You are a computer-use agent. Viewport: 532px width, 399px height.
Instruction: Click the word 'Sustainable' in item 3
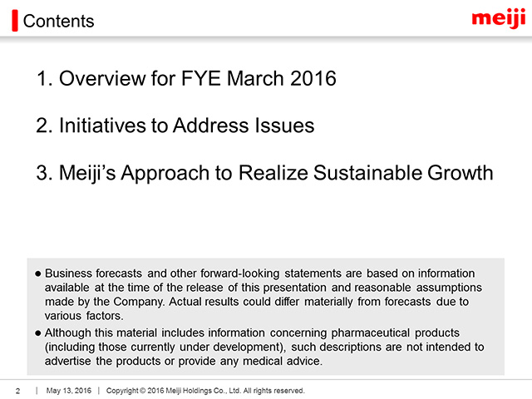367,173
